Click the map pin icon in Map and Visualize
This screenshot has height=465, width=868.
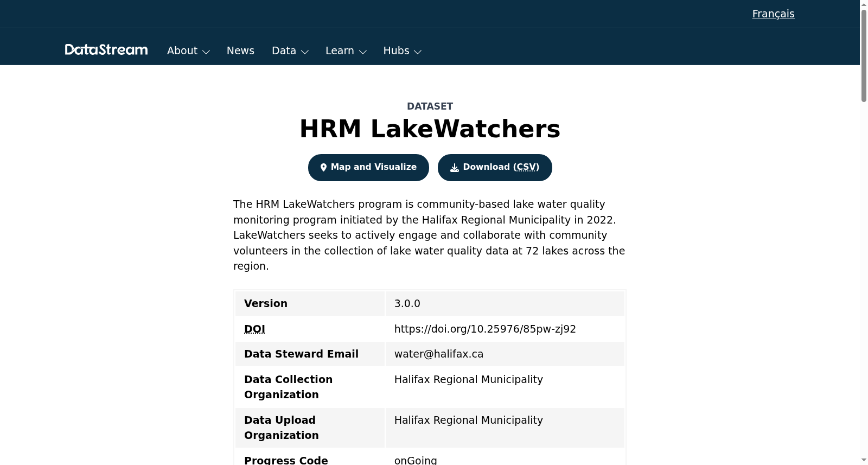coord(323,168)
